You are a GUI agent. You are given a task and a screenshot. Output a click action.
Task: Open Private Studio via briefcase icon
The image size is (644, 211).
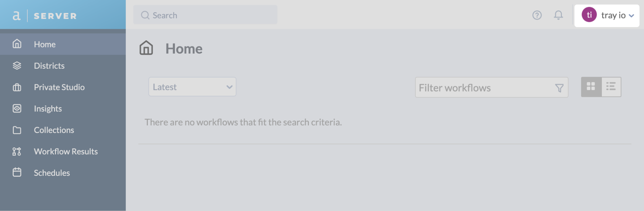click(17, 87)
